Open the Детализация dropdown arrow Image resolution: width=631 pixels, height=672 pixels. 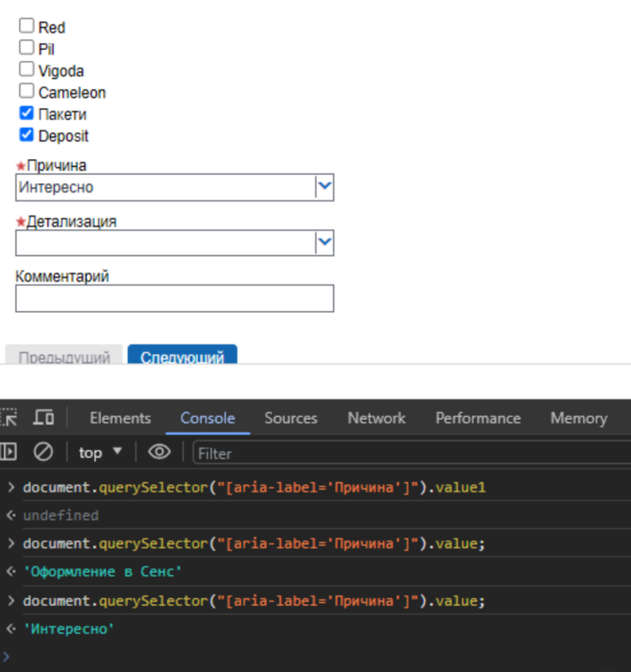click(x=325, y=243)
